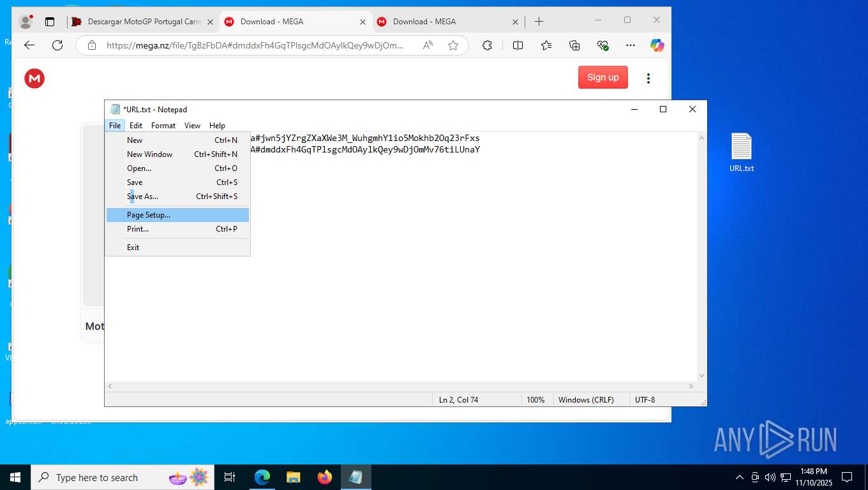Viewport: 868px width, 490px height.
Task: Choose Exit from the File menu
Action: pyautogui.click(x=177, y=248)
